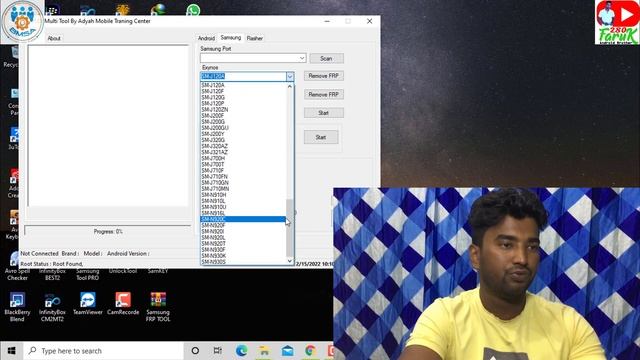Click the Scan button

326,58
